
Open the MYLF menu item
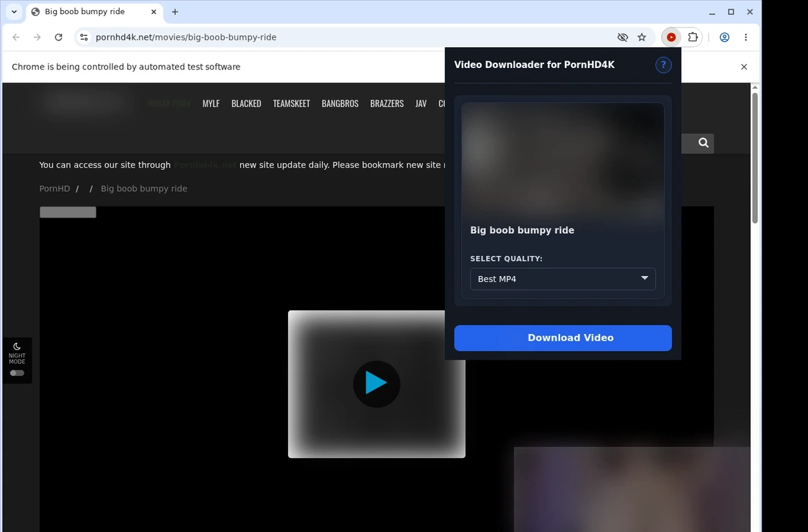(211, 104)
